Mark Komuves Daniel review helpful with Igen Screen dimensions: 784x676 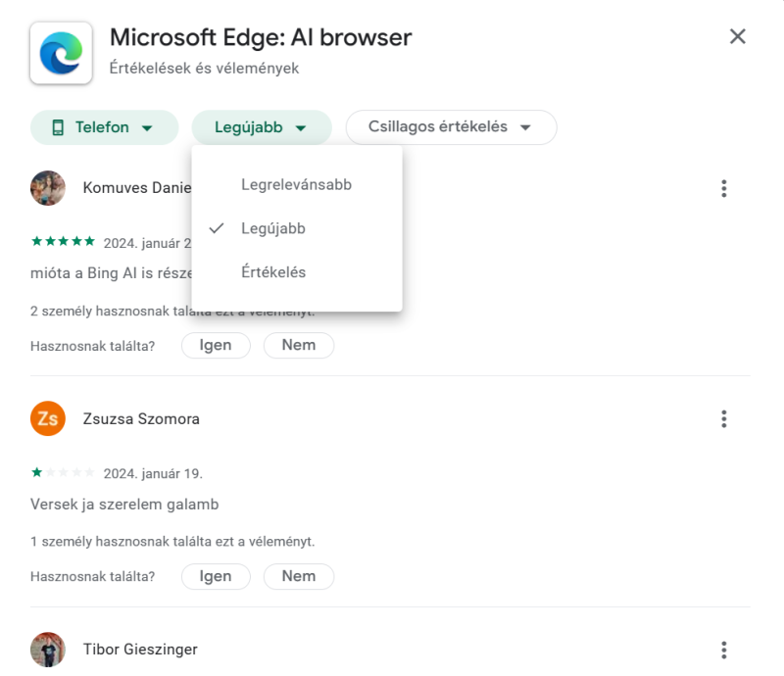coord(216,346)
